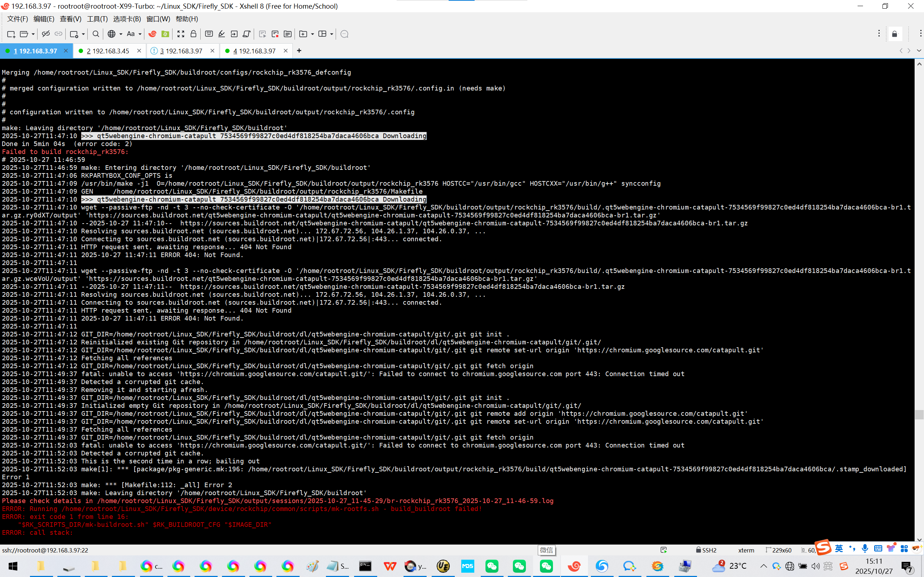The width and height of the screenshot is (924, 577).
Task: Click the terminal vertical scrollbar thumb
Action: pyautogui.click(x=919, y=414)
